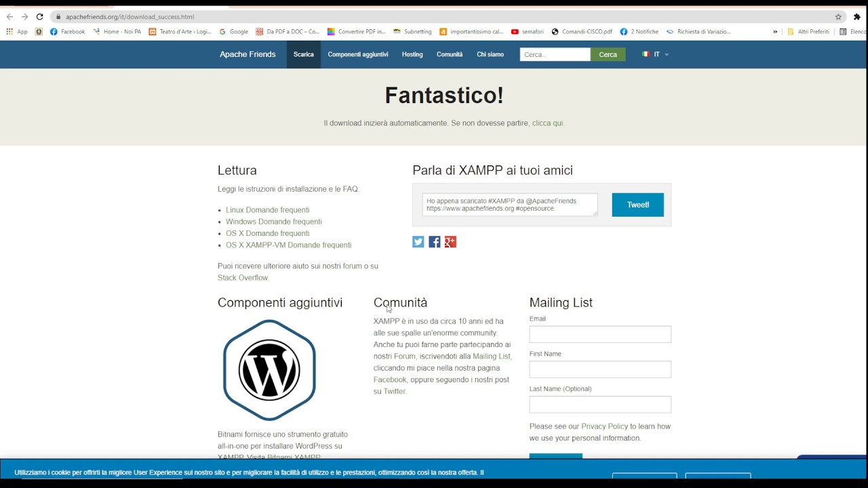The height and width of the screenshot is (488, 868).
Task: Open the Comandi-CISCO.pdf bookmark
Action: click(582, 32)
